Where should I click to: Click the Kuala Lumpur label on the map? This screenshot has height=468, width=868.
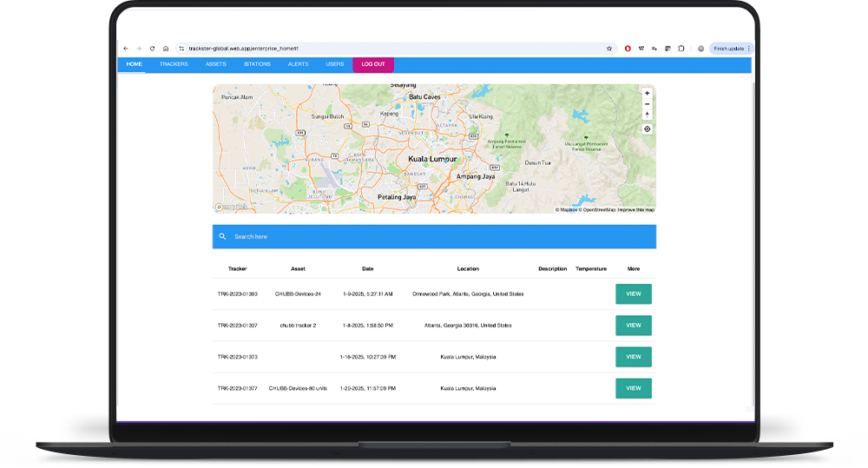point(432,159)
